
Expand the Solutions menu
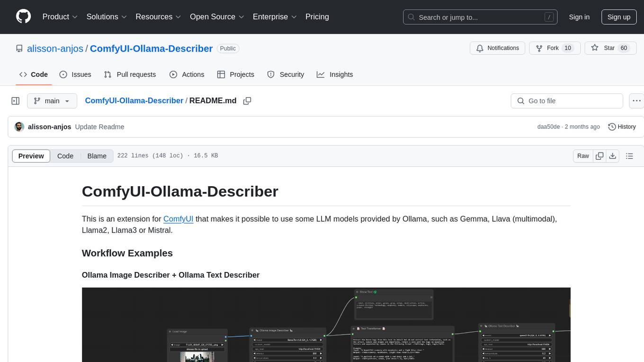(107, 17)
